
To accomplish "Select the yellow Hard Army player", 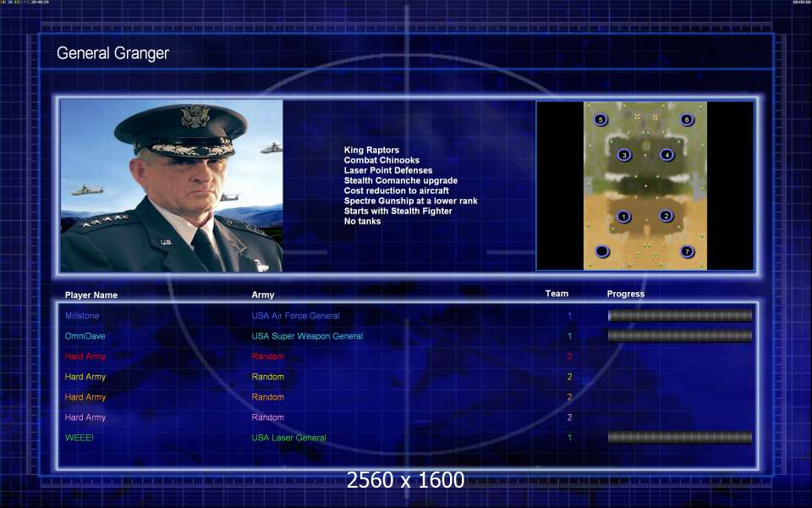I will [85, 377].
